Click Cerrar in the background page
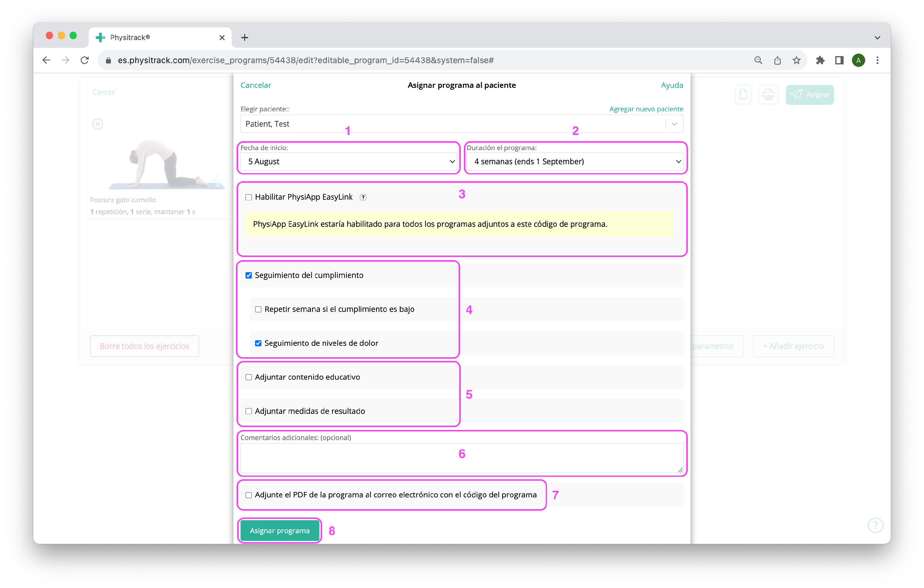 pos(103,92)
